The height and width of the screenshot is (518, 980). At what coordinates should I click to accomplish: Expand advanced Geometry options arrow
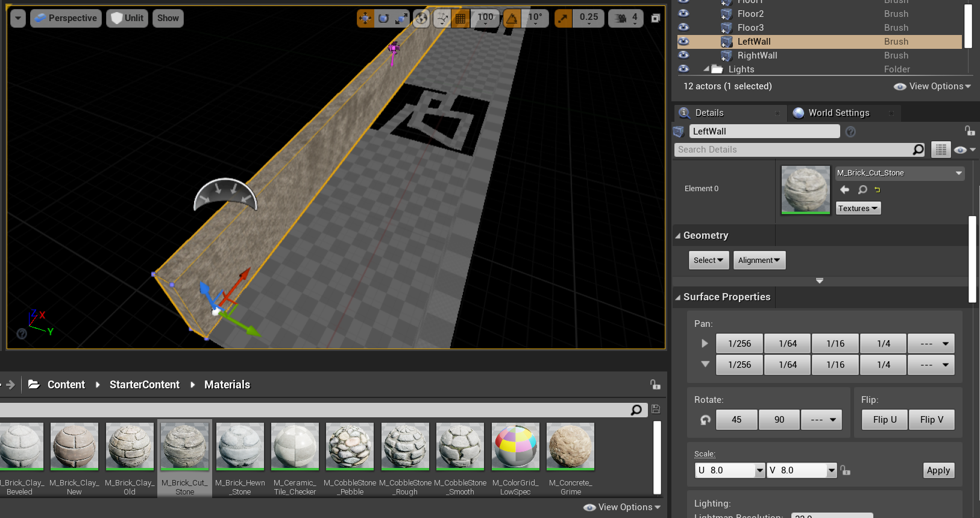tap(820, 281)
